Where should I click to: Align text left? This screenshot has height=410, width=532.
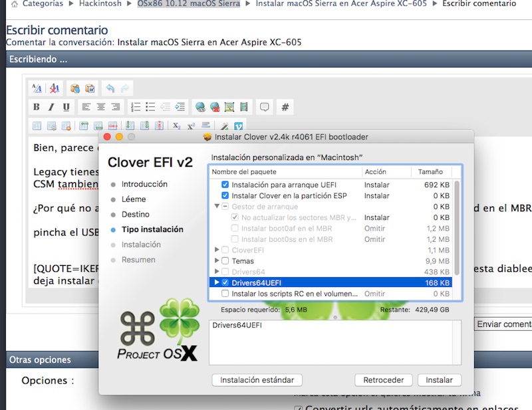coord(86,107)
